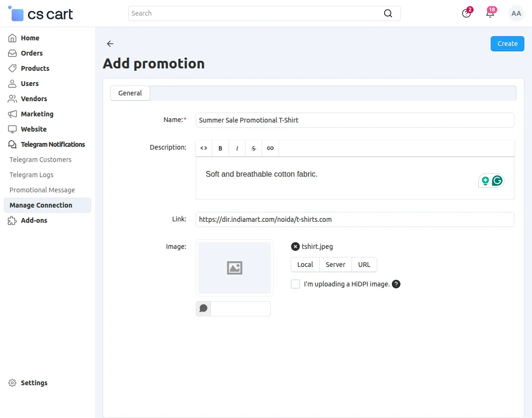Click the image placeholder thumbnail
The image size is (532, 418).
(x=235, y=268)
